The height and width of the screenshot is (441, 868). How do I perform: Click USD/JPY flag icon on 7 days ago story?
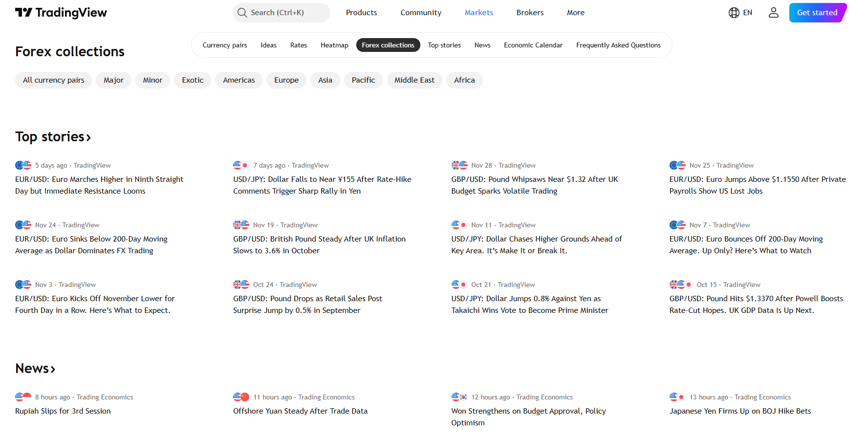(x=241, y=165)
